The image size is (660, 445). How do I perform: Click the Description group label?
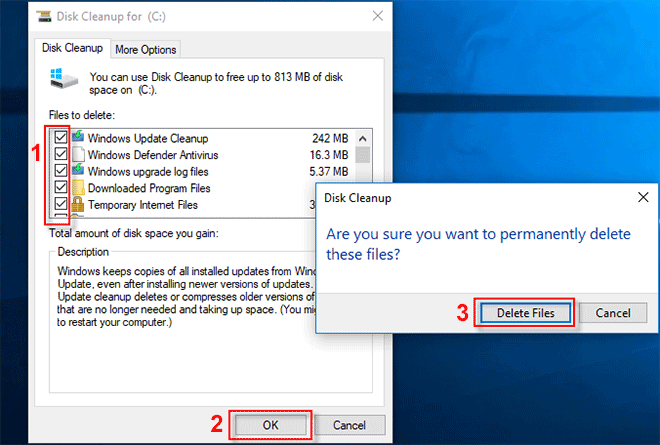pos(83,252)
